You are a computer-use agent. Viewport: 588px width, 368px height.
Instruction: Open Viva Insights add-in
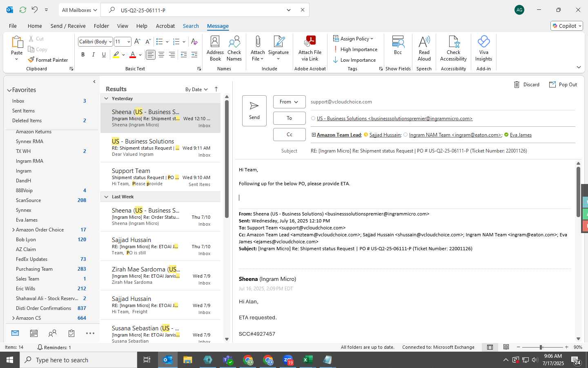[483, 48]
